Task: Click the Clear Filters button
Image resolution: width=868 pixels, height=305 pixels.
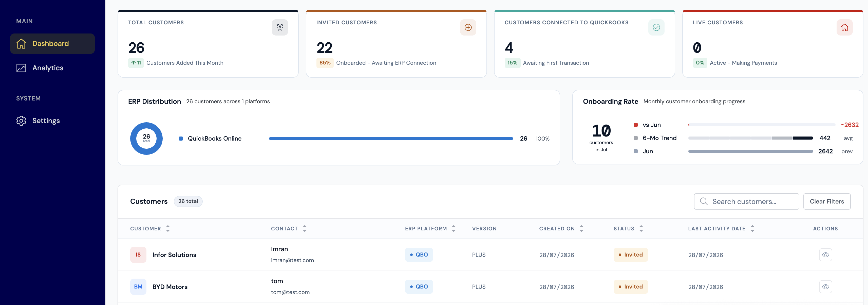Action: tap(826, 201)
